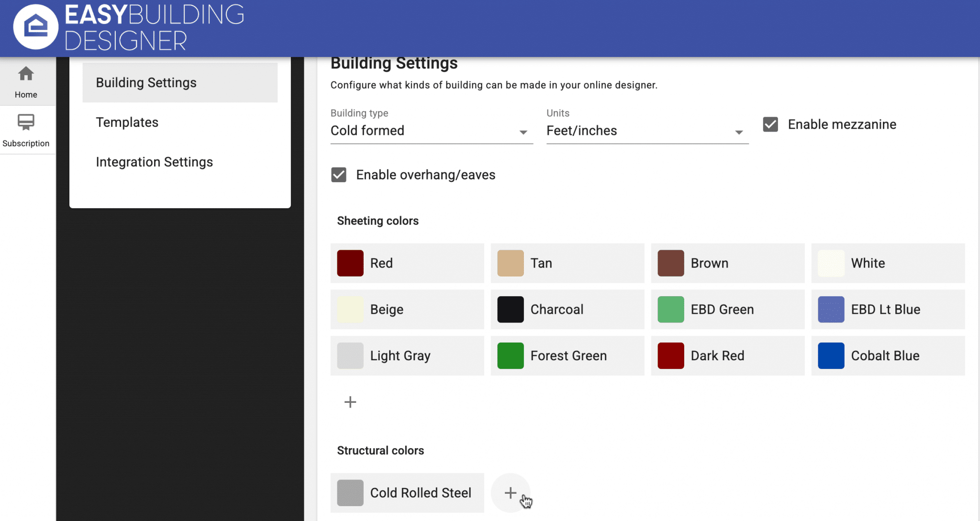Open Integration Settings
Screen dimensions: 980x521
(154, 162)
